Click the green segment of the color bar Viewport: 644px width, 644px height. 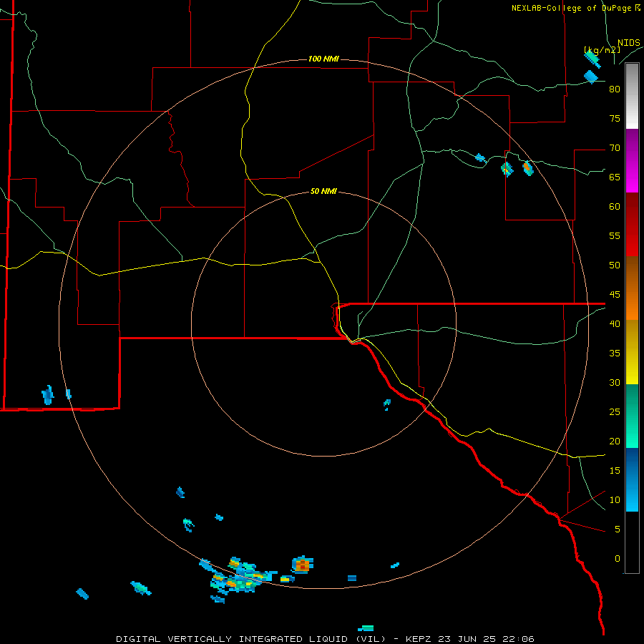tap(632, 416)
